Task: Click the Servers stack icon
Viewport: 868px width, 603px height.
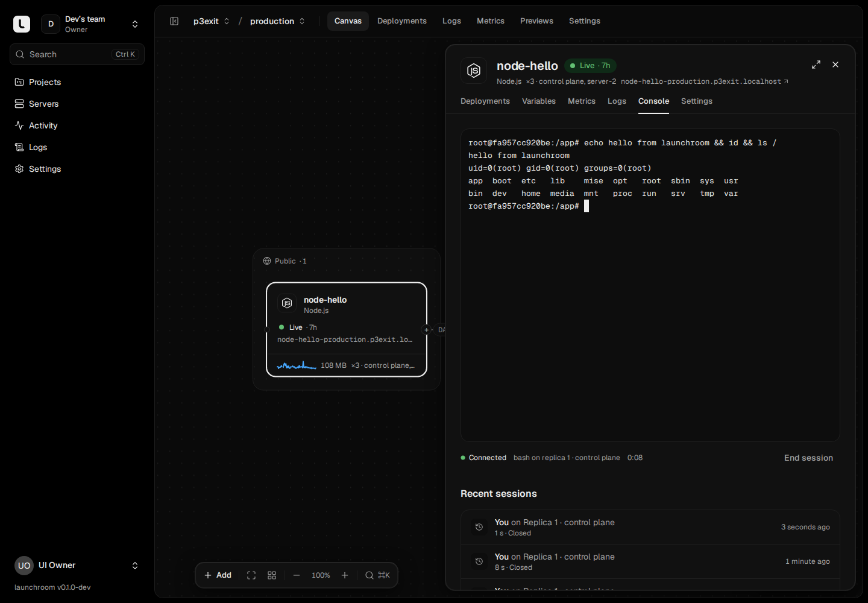Action: coord(19,104)
